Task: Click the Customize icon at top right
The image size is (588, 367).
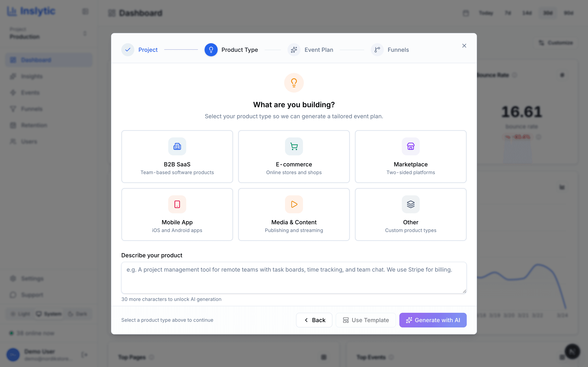Action: coord(541,43)
